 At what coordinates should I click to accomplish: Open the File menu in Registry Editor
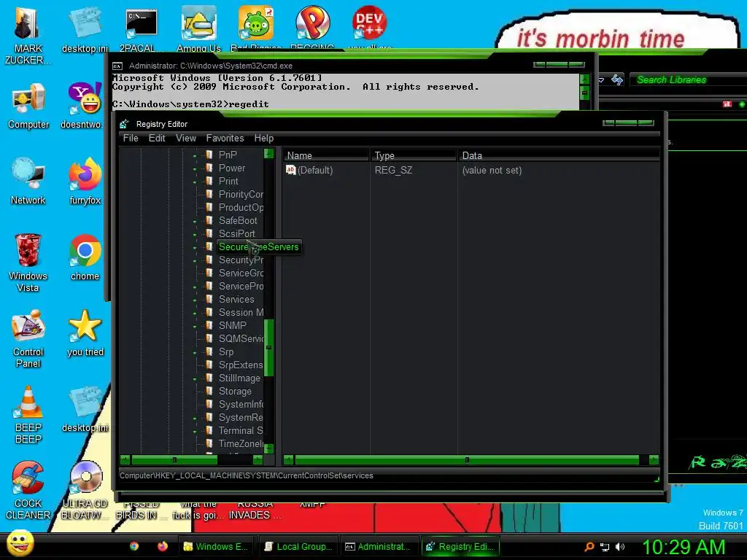tap(131, 138)
